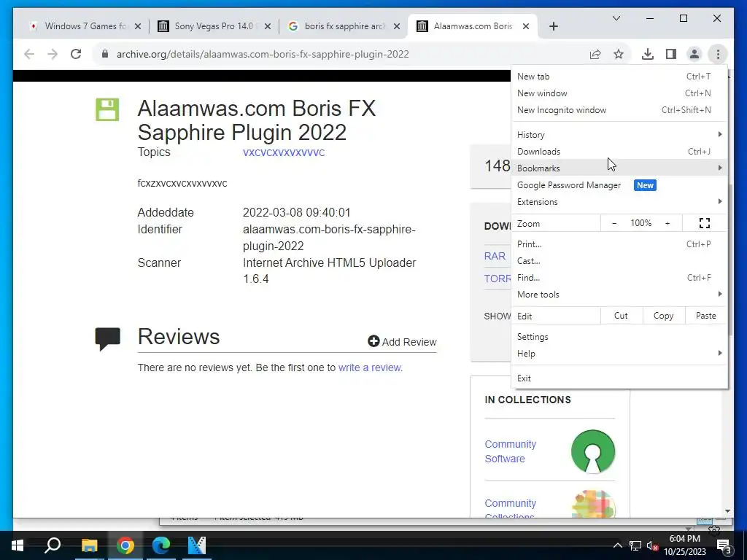The height and width of the screenshot is (560, 747).
Task: Click the green floppy disk software icon
Action: (107, 109)
